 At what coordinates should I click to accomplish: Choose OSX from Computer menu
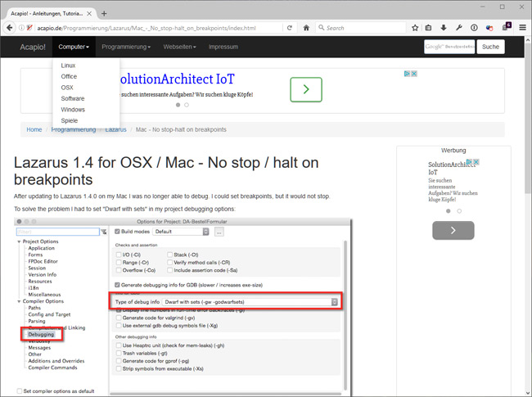(67, 88)
